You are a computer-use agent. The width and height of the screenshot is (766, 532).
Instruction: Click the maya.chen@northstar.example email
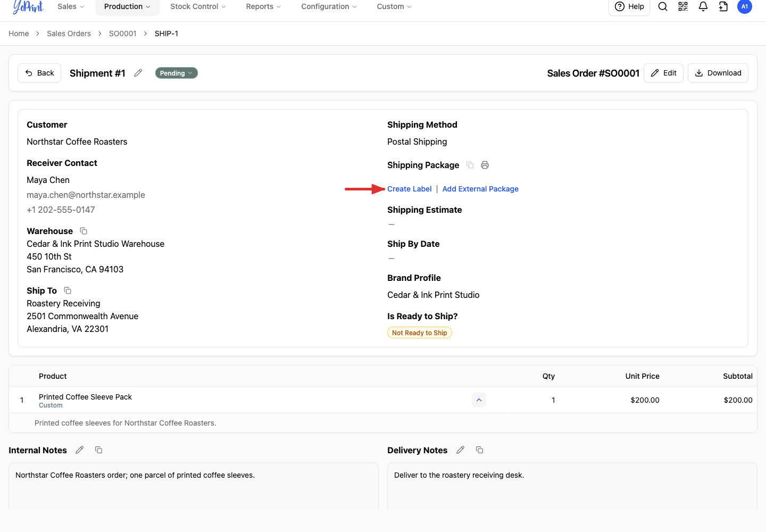[86, 195]
